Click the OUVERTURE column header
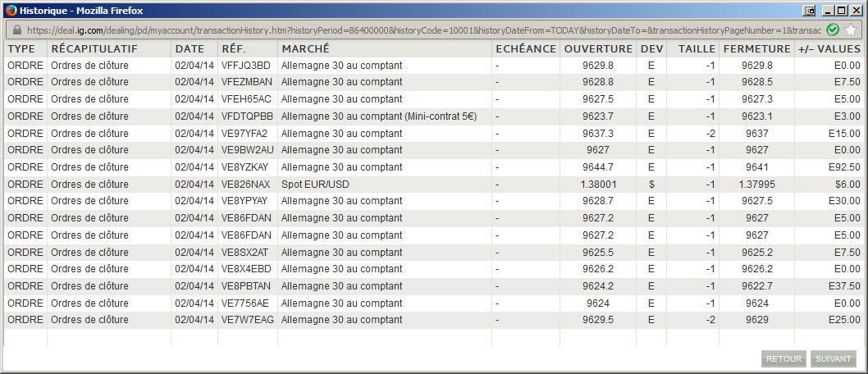This screenshot has width=868, height=374. click(x=598, y=48)
